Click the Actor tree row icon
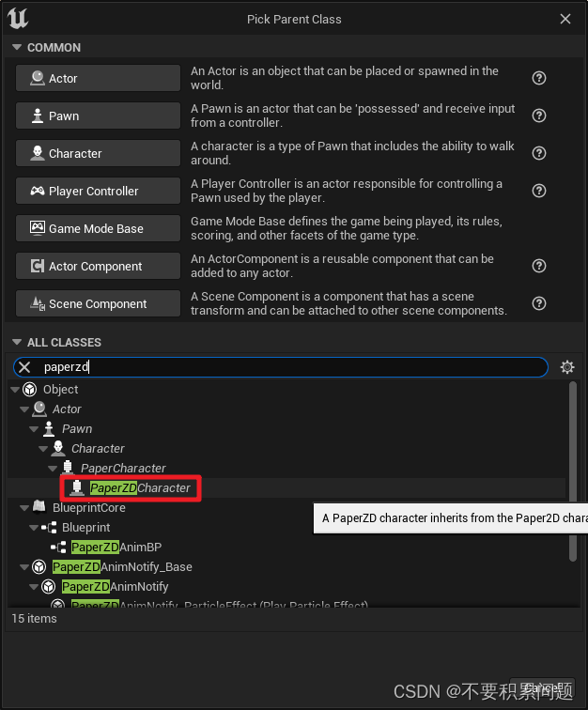 [39, 409]
